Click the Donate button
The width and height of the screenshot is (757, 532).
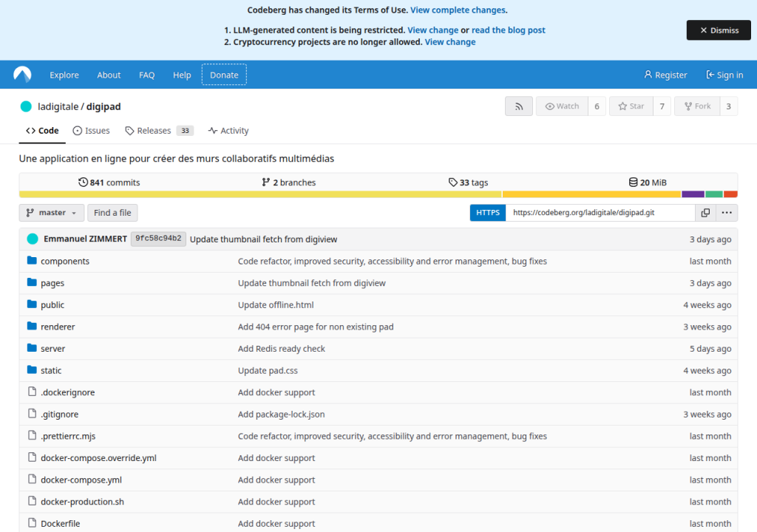click(224, 75)
